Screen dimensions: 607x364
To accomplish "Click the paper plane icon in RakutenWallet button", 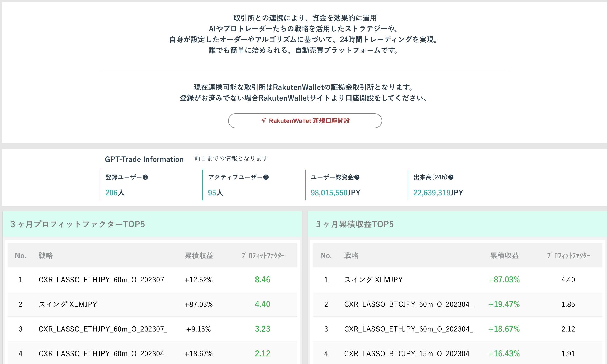I will click(x=263, y=121).
